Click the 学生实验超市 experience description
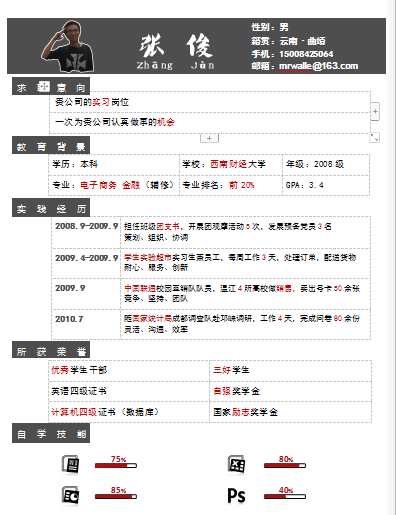396x515 pixels. pos(245,263)
